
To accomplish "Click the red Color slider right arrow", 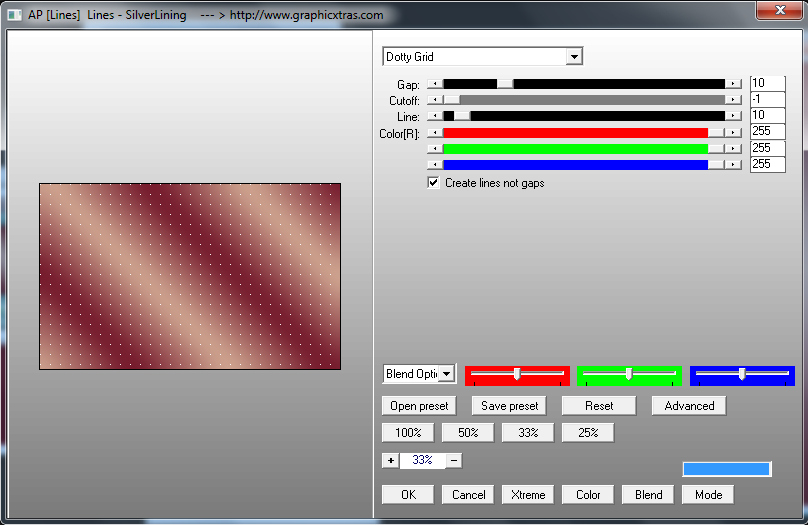I will click(x=734, y=132).
